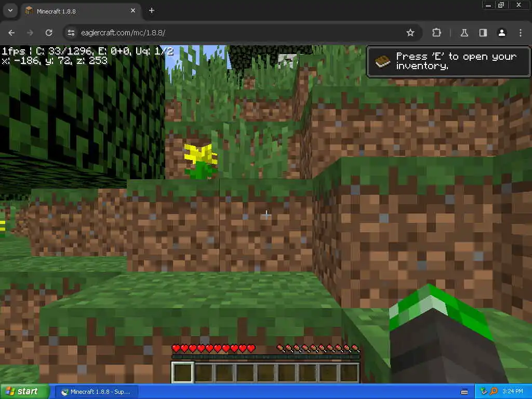Click the browser forward arrow
Screen dimensions: 532x399
click(30, 33)
